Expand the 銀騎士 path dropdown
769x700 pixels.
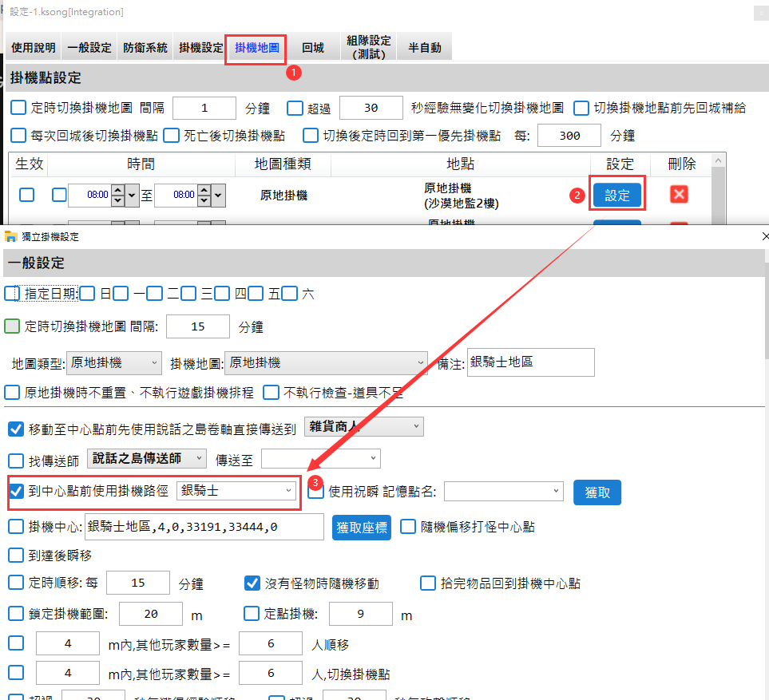(238, 491)
